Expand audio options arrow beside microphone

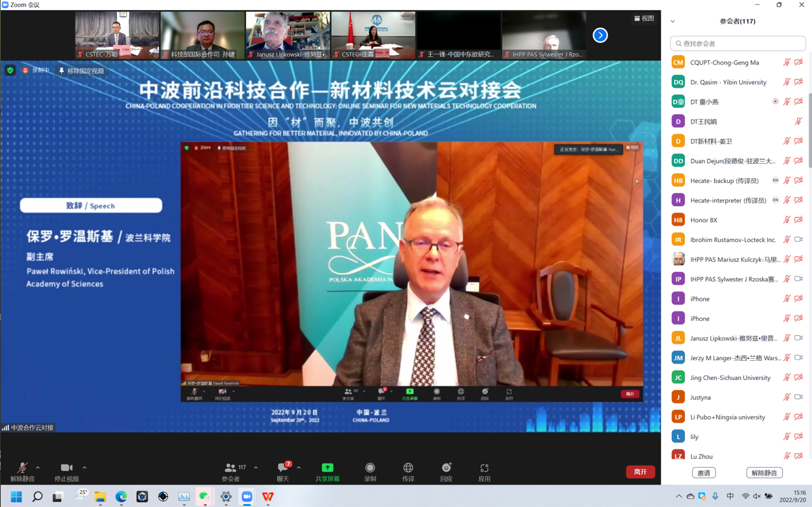point(37,468)
